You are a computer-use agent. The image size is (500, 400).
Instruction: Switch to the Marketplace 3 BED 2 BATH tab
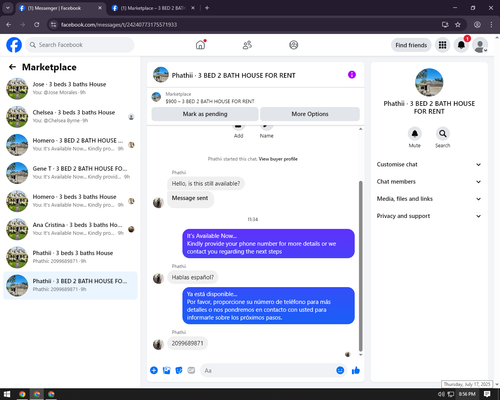(x=153, y=8)
